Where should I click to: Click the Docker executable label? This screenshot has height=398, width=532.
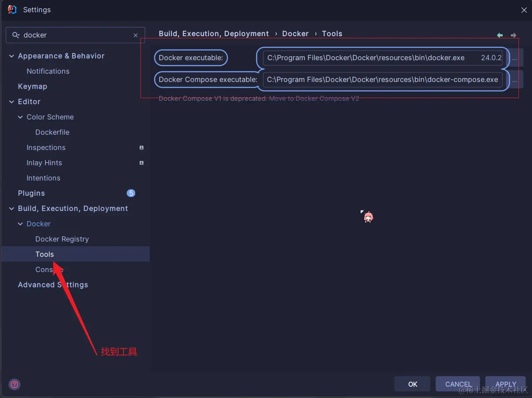(x=191, y=58)
